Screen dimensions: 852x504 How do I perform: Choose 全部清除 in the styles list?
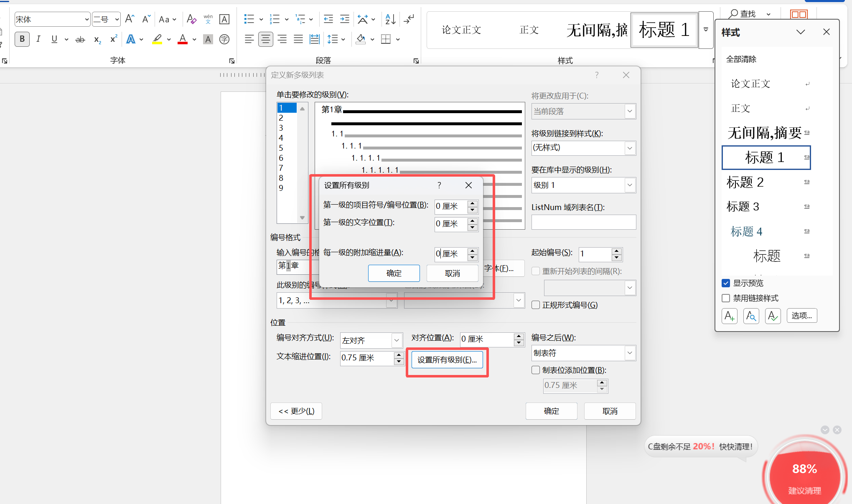tap(741, 59)
